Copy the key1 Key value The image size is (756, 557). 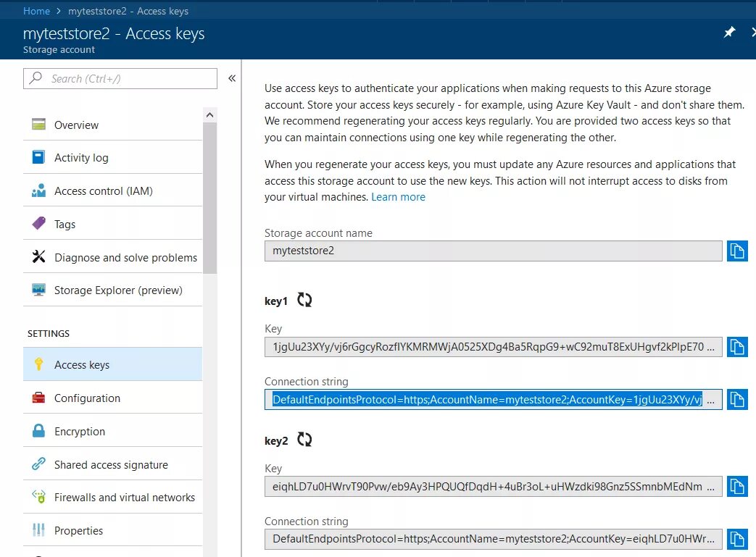pos(736,347)
